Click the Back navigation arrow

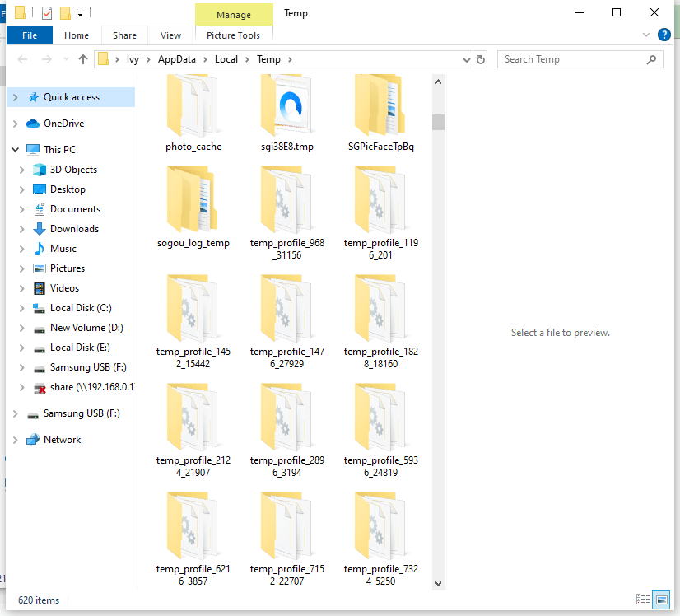point(22,58)
